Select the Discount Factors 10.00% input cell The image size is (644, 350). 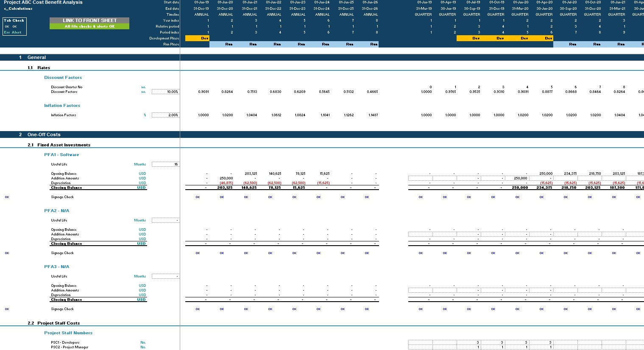[166, 92]
